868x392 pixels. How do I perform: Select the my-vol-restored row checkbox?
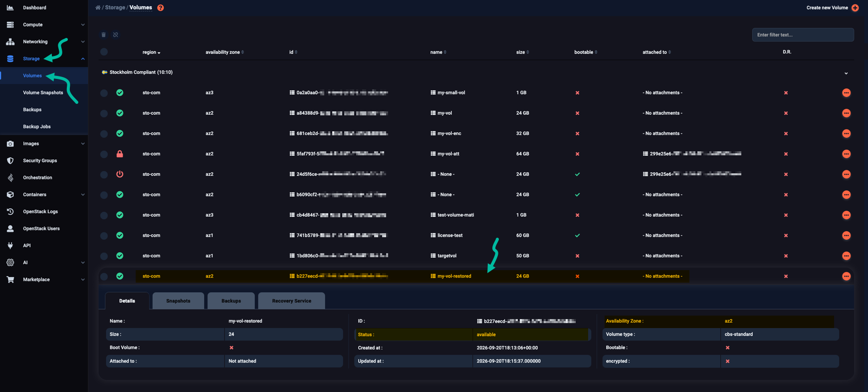click(x=104, y=276)
